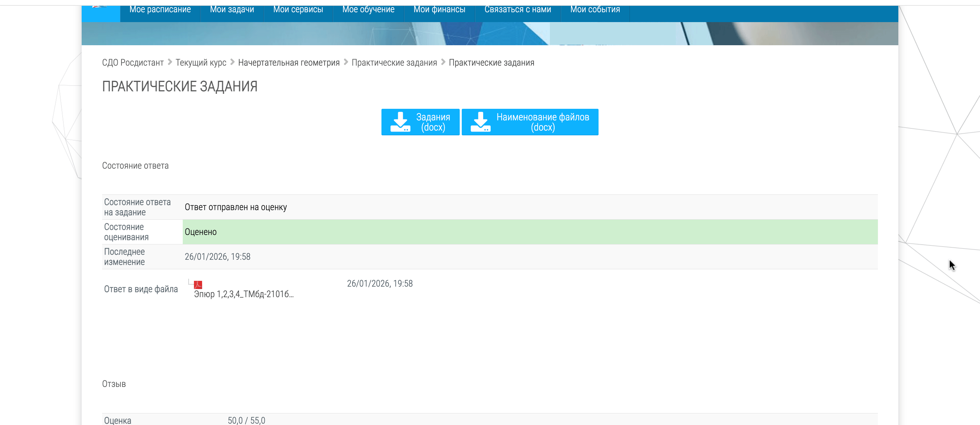Go to Мои сервисы in navigation

pyautogui.click(x=298, y=10)
